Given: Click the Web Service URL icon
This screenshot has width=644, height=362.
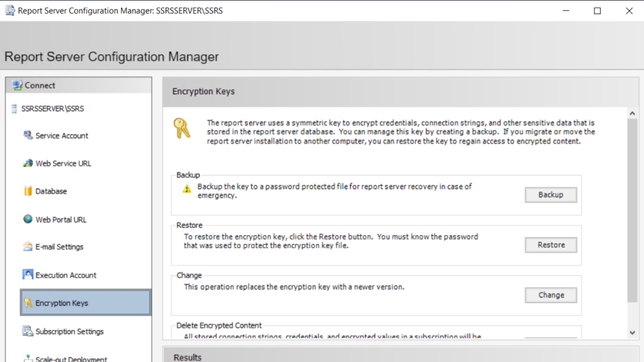Looking at the screenshot, I should pyautogui.click(x=28, y=163).
